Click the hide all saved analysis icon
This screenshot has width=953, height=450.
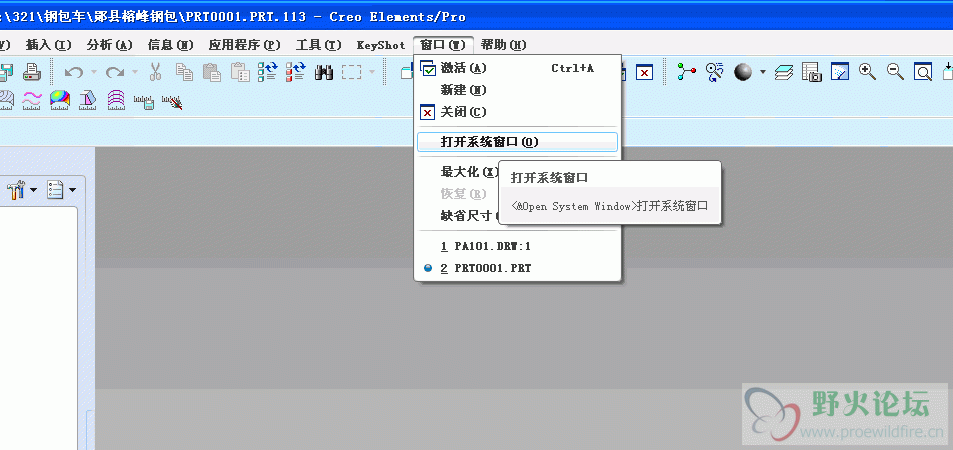tap(172, 102)
